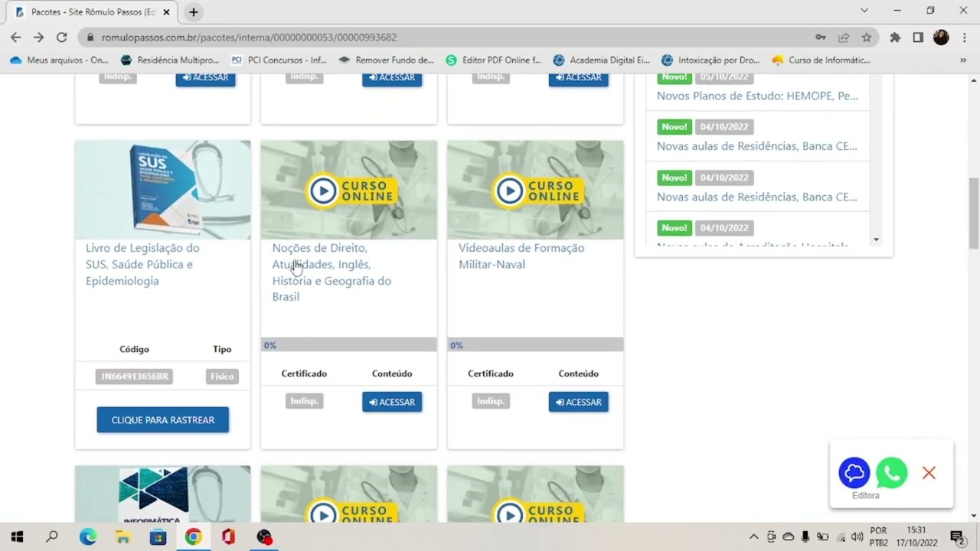Open the Remover Fundo de... bookmark

click(x=387, y=60)
